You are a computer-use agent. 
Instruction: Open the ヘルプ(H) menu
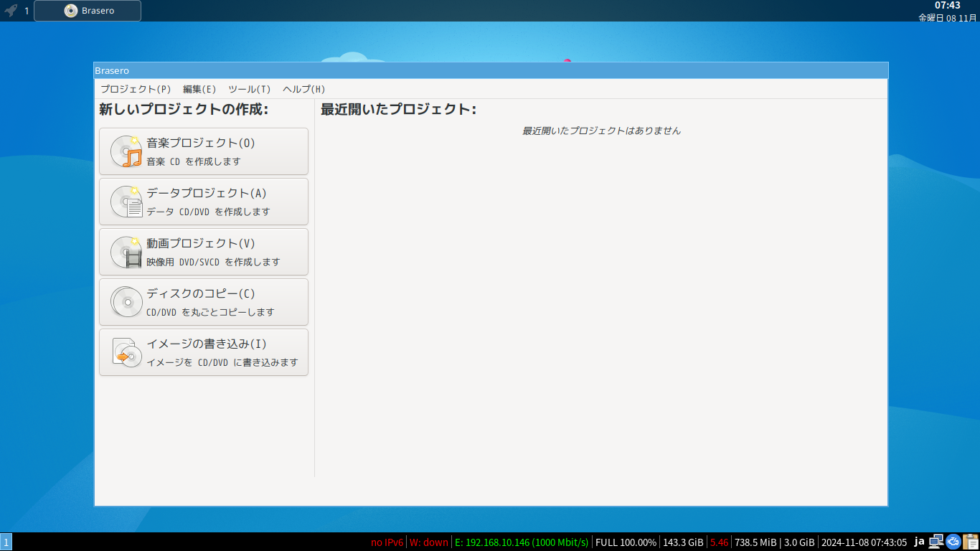click(304, 89)
